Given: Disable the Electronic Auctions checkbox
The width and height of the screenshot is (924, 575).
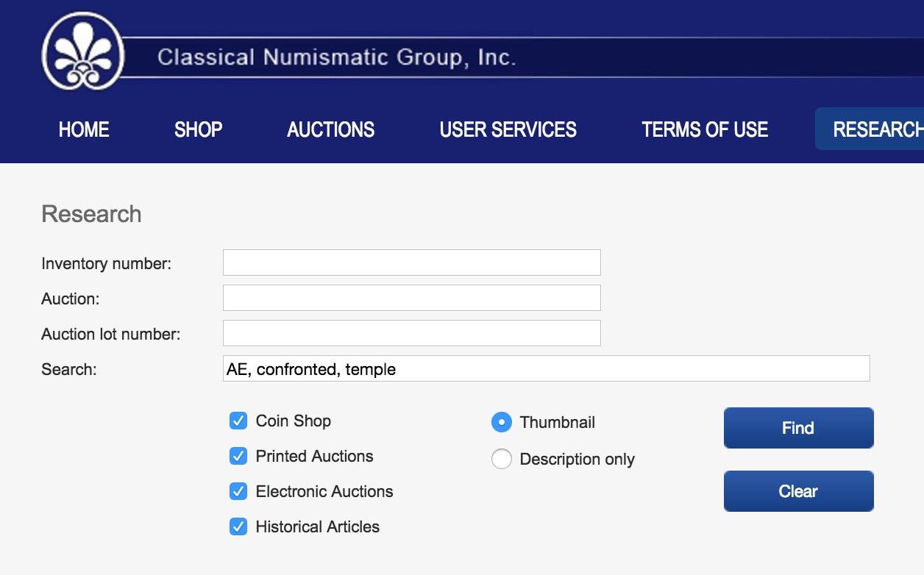Looking at the screenshot, I should [x=238, y=491].
